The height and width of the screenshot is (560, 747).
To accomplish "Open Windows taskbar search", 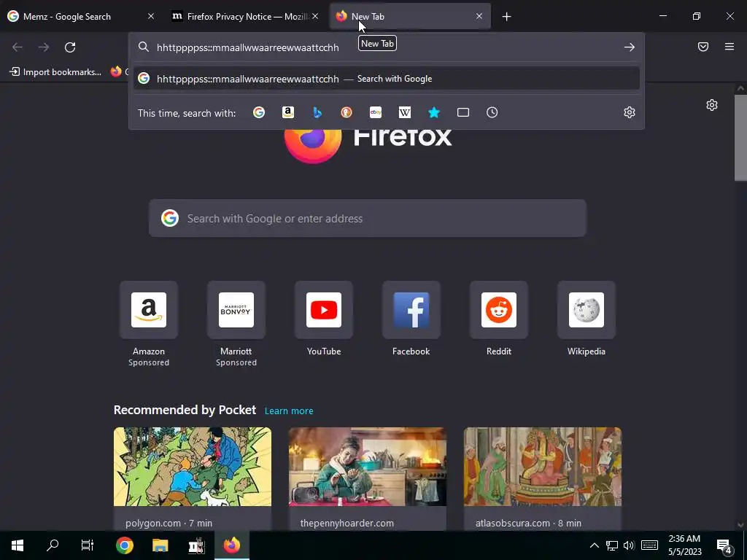I will pos(53,545).
